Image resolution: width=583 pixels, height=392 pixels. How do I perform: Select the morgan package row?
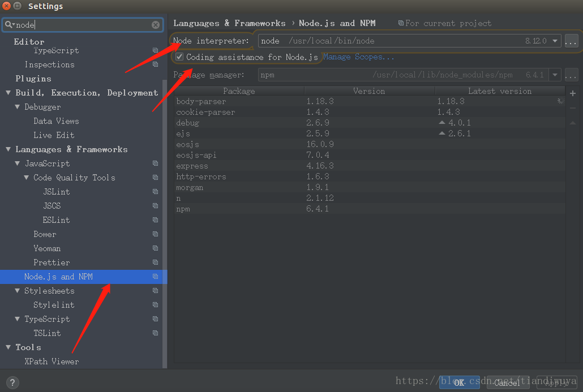tap(370, 187)
